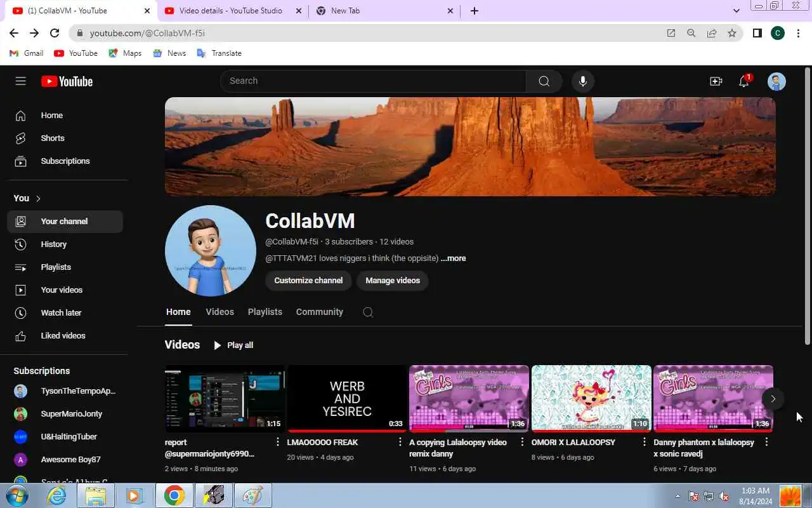The height and width of the screenshot is (508, 812).
Task: Select the channel Home tab
Action: (178, 312)
